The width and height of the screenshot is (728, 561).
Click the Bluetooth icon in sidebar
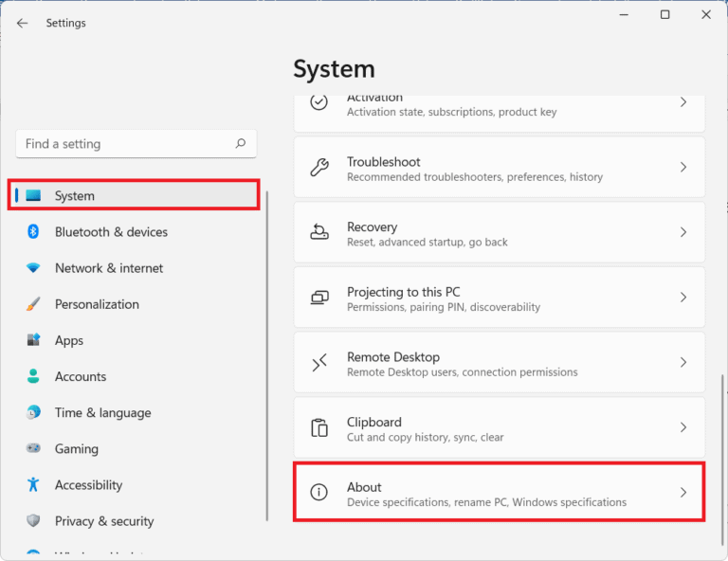33,231
